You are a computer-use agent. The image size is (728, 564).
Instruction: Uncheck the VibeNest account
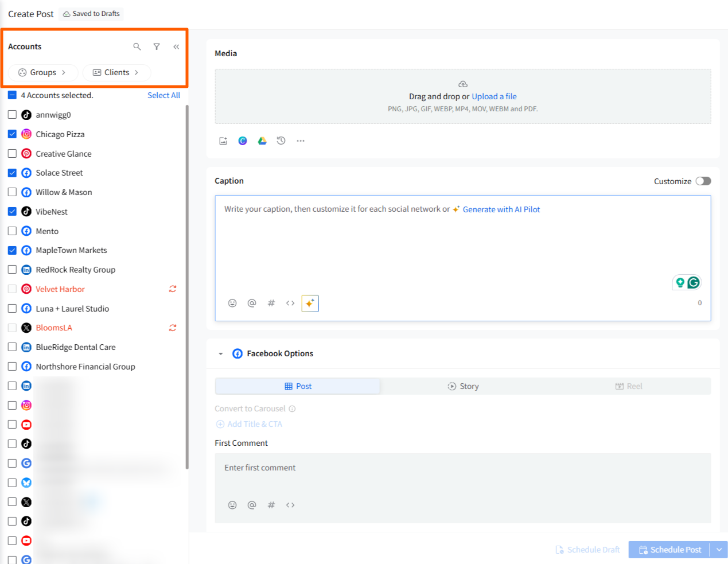coord(12,211)
